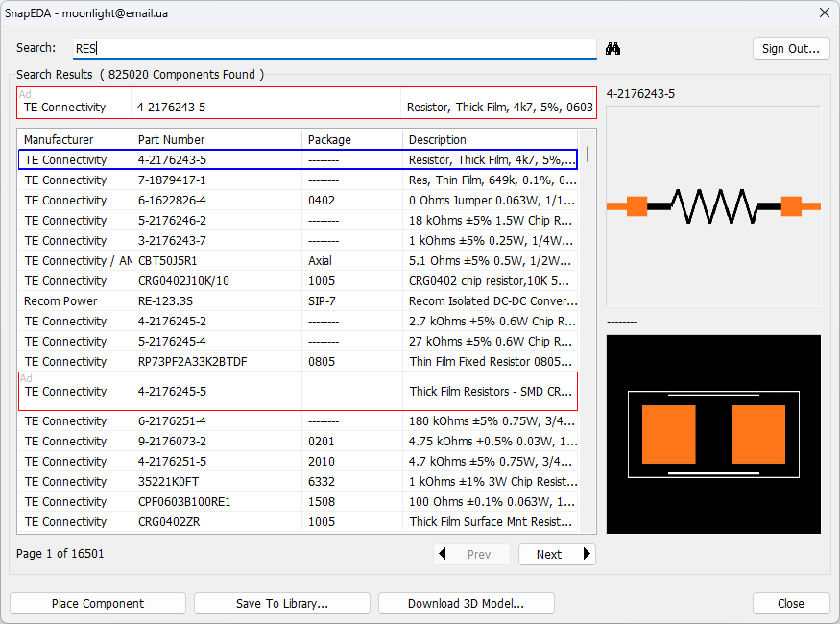Click the Close button
The height and width of the screenshot is (624, 840).
pos(791,604)
